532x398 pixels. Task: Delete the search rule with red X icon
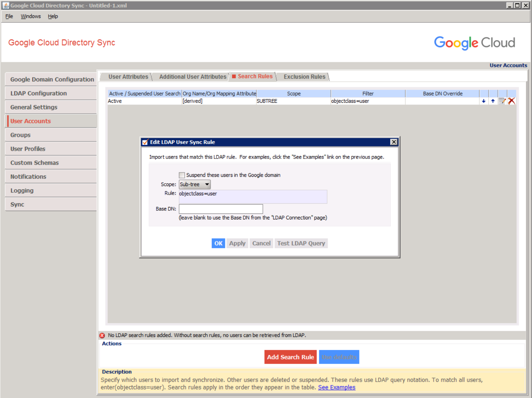(512, 101)
